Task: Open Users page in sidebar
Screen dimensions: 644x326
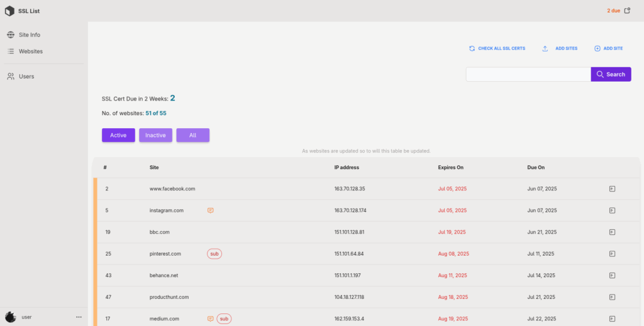Action: pos(26,76)
